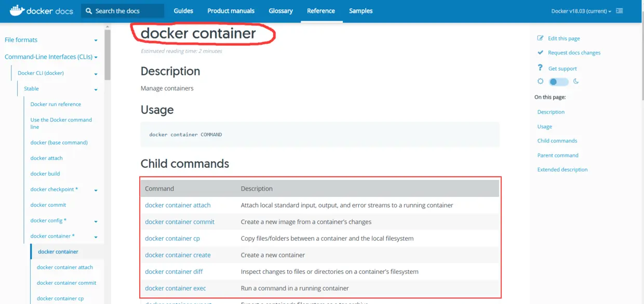The height and width of the screenshot is (304, 644).
Task: Open the docker container attach table link
Action: click(178, 205)
